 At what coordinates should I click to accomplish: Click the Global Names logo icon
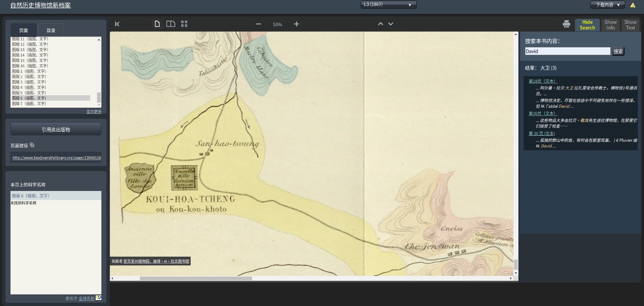coord(98,298)
